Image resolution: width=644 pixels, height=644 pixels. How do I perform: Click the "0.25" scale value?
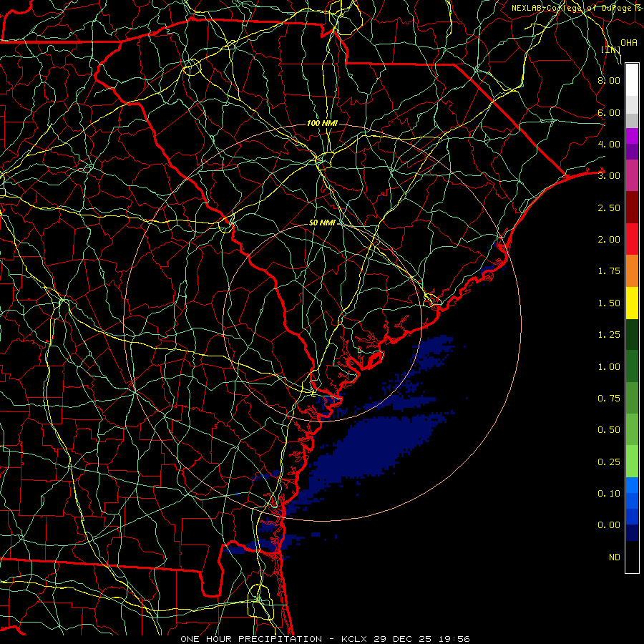(609, 462)
